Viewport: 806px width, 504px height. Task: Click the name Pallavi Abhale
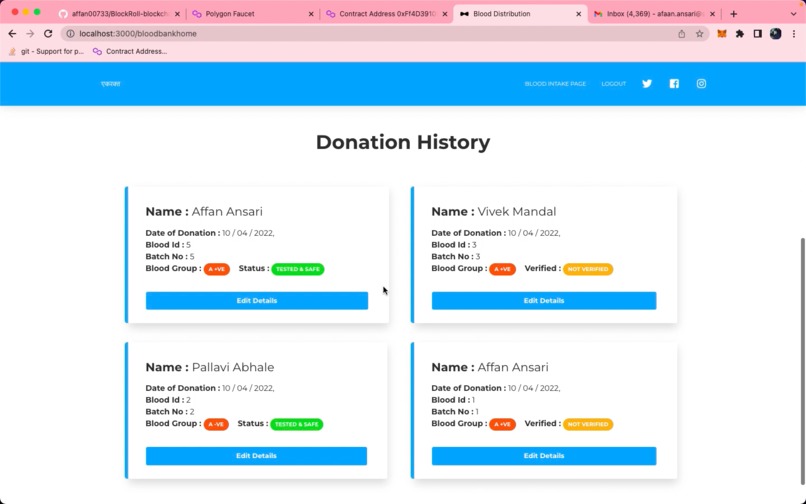(x=233, y=367)
